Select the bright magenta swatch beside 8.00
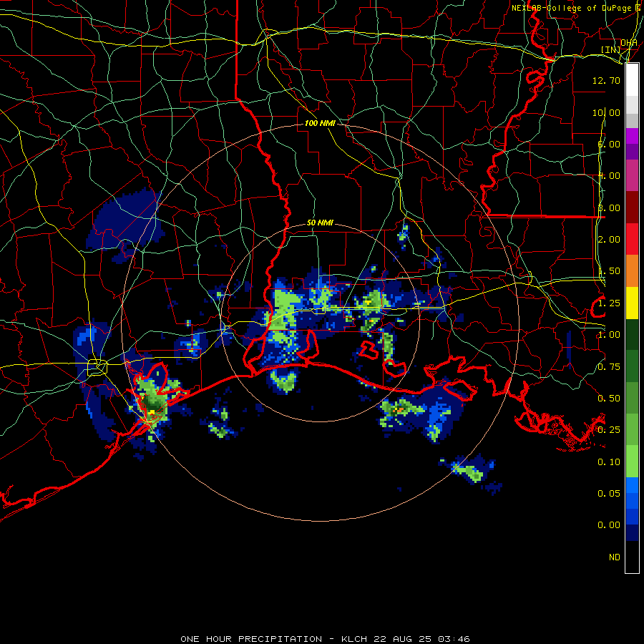 tap(632, 136)
